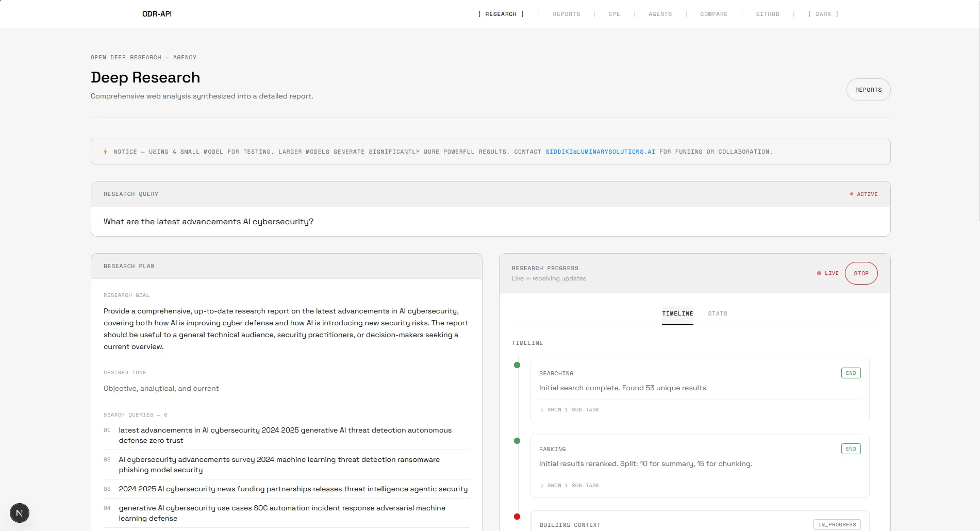Click the rounded REPORTS button
Screen dimensions: 980x531
868,90
